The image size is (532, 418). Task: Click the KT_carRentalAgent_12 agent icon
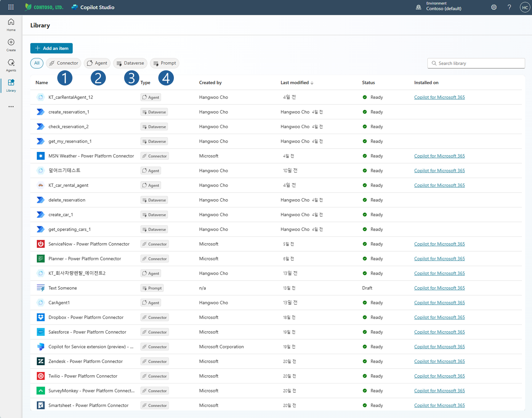(x=40, y=97)
